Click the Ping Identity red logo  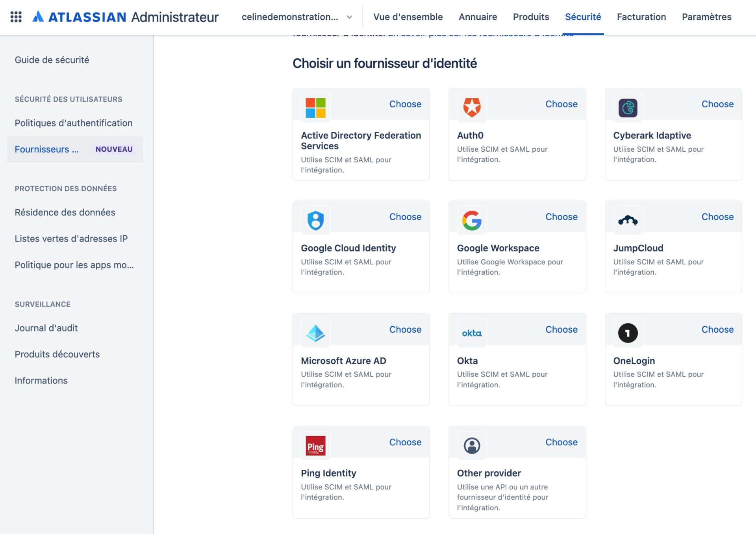[315, 446]
